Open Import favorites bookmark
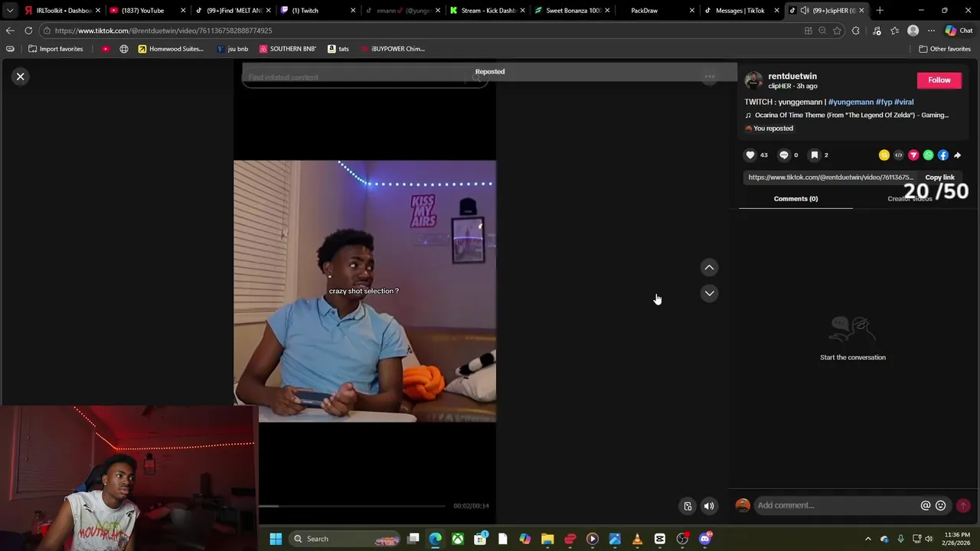The height and width of the screenshot is (551, 980). 55,49
